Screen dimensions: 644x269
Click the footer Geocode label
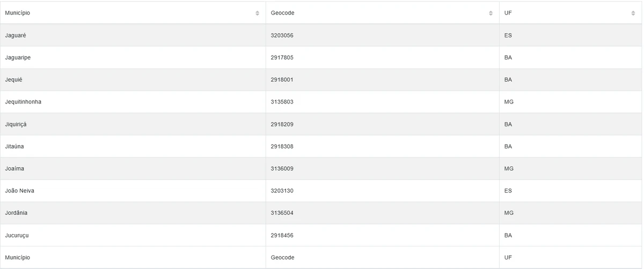(282, 257)
